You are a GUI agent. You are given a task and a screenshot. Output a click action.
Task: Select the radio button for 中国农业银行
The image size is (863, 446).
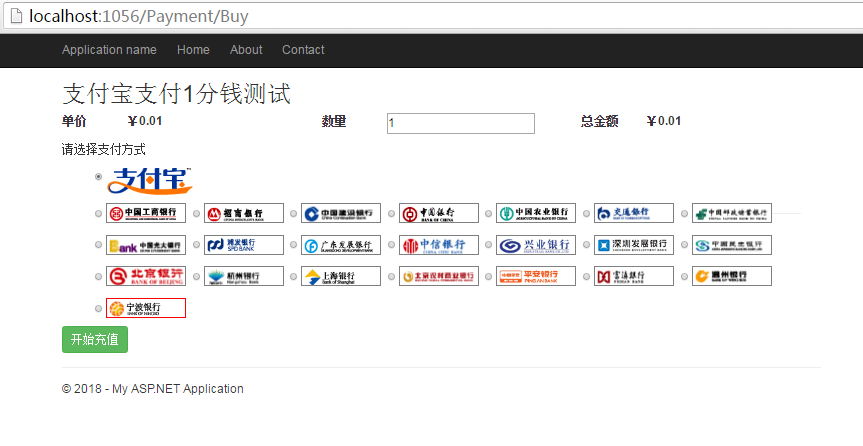pyautogui.click(x=488, y=214)
